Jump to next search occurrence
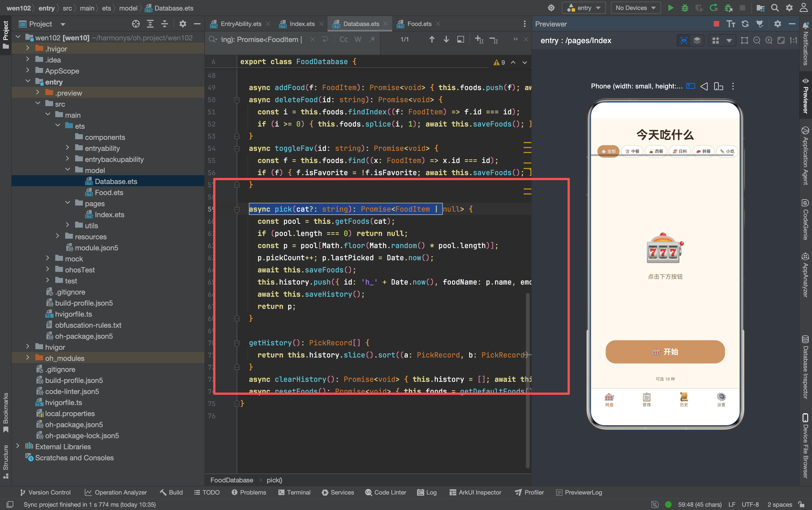The height and width of the screenshot is (510, 812). pos(446,40)
